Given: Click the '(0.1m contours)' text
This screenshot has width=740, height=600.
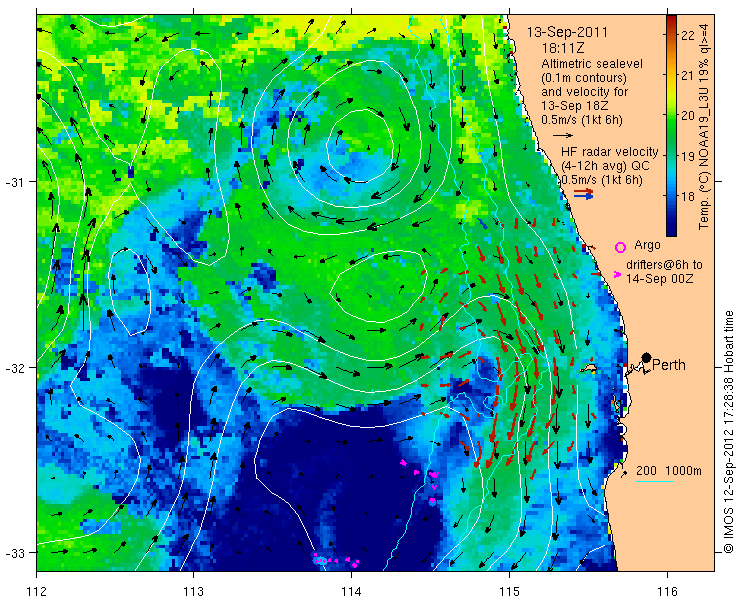Looking at the screenshot, I should 584,77.
